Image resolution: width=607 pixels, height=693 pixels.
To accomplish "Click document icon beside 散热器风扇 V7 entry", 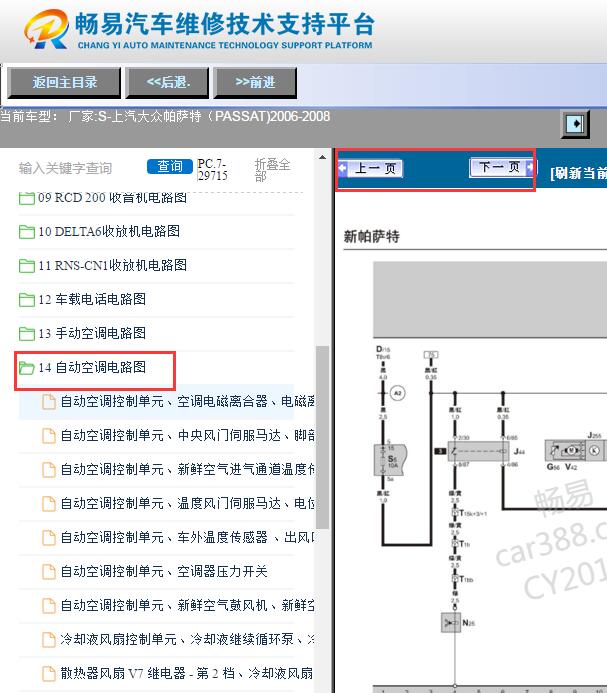I will click(49, 674).
